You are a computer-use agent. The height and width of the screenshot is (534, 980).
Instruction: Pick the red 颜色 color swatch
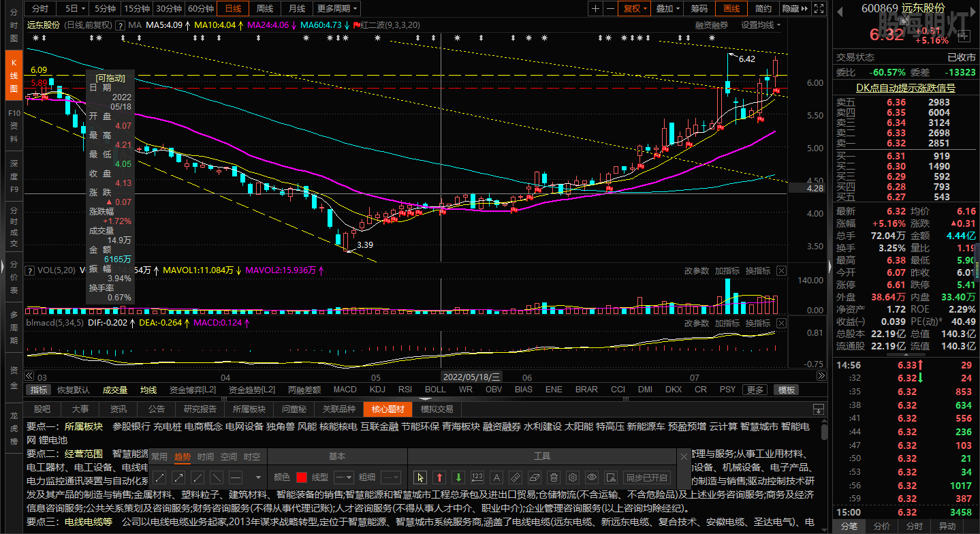302,477
